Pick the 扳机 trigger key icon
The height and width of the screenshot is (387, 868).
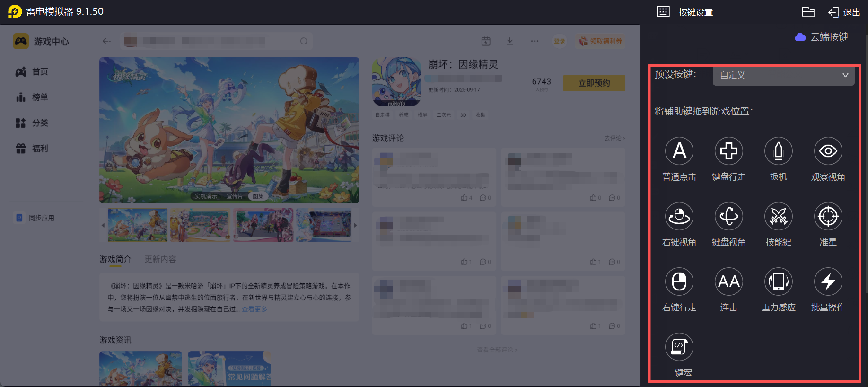point(779,151)
